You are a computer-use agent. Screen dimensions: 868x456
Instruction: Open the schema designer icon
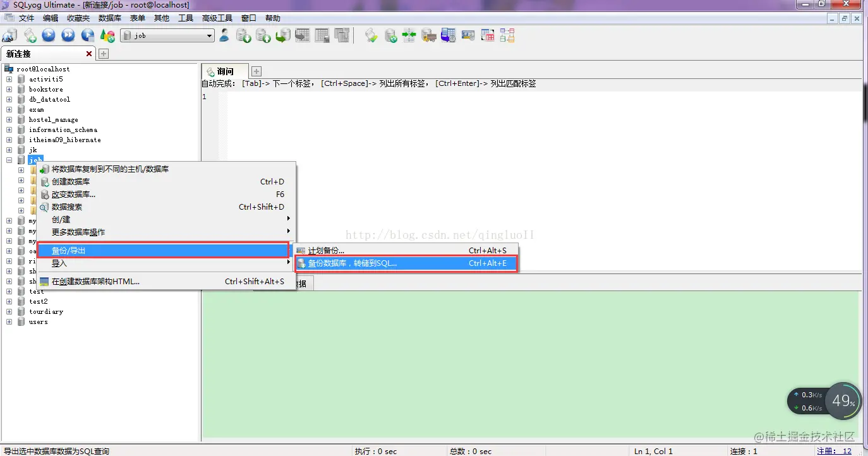tap(488, 35)
